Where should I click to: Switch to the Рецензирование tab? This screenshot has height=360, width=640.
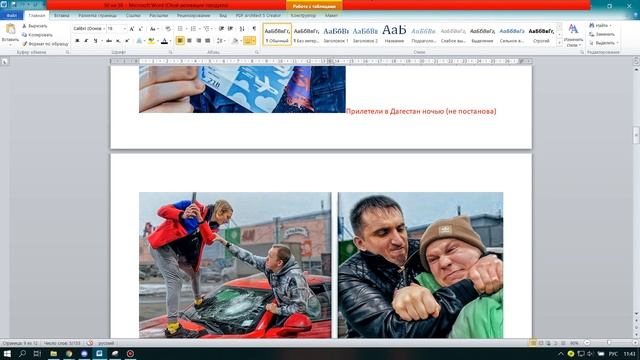tap(193, 16)
